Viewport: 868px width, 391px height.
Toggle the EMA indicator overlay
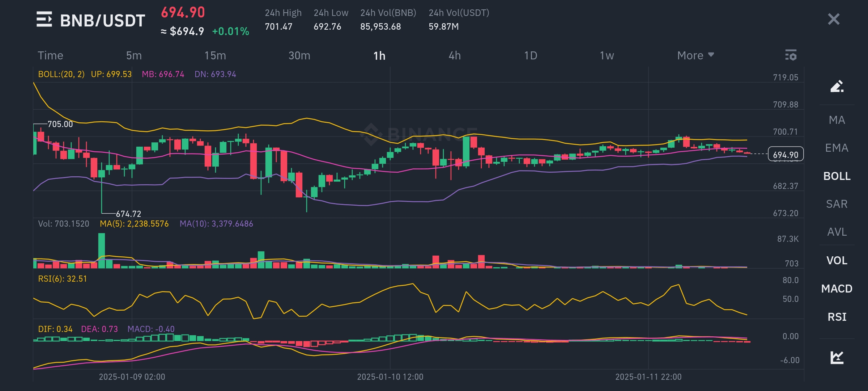coord(837,148)
